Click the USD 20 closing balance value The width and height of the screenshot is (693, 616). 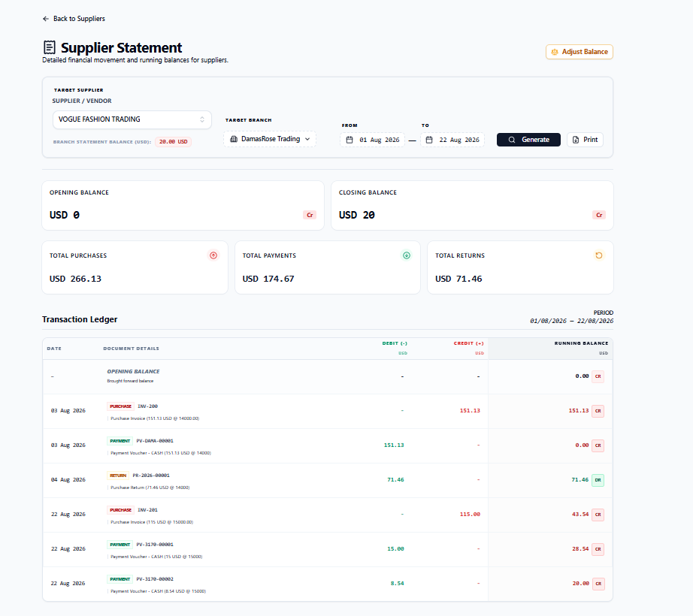(357, 215)
